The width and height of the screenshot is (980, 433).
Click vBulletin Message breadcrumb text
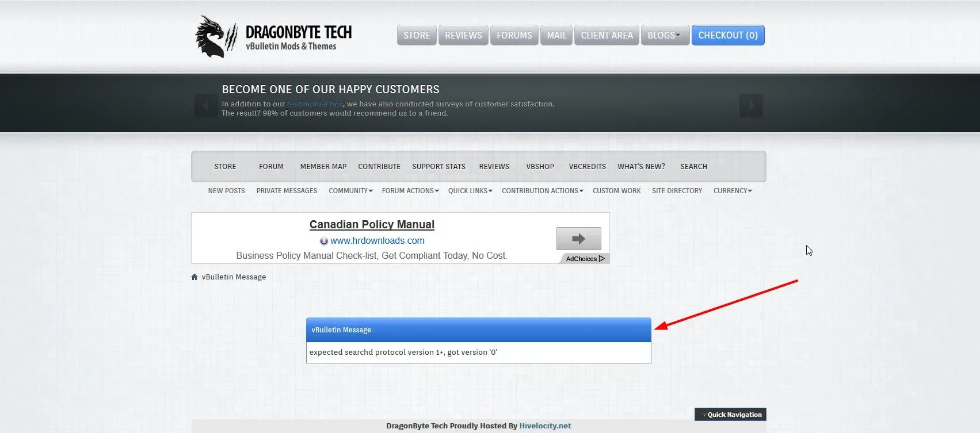pos(234,277)
